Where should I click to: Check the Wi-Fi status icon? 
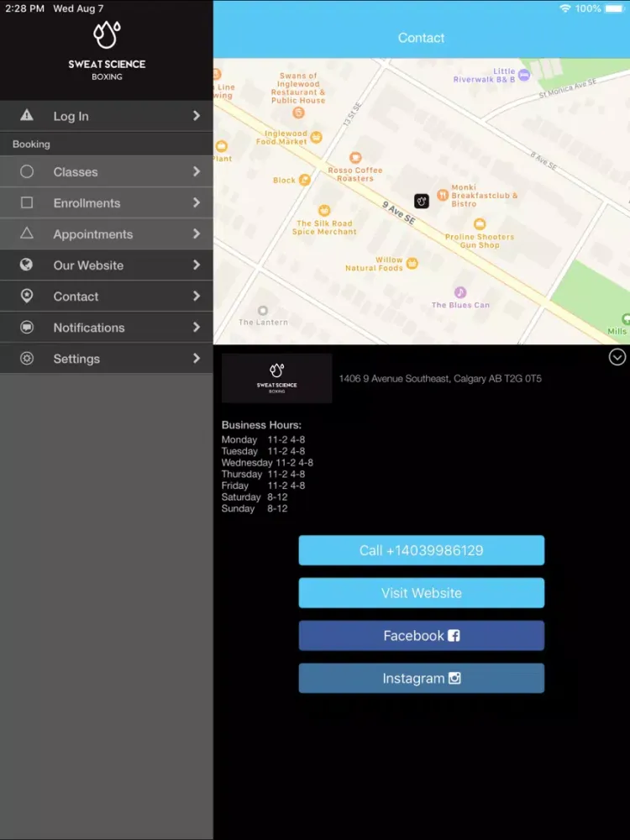564,8
